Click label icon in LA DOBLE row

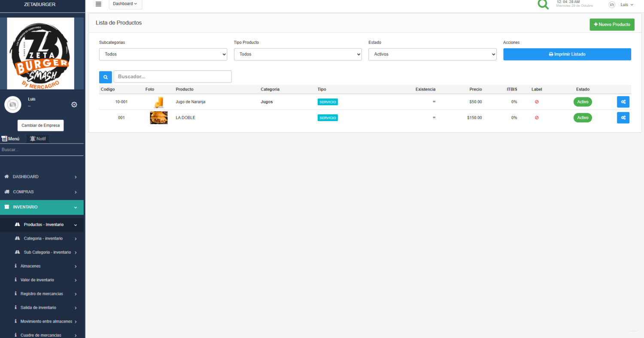(x=537, y=118)
